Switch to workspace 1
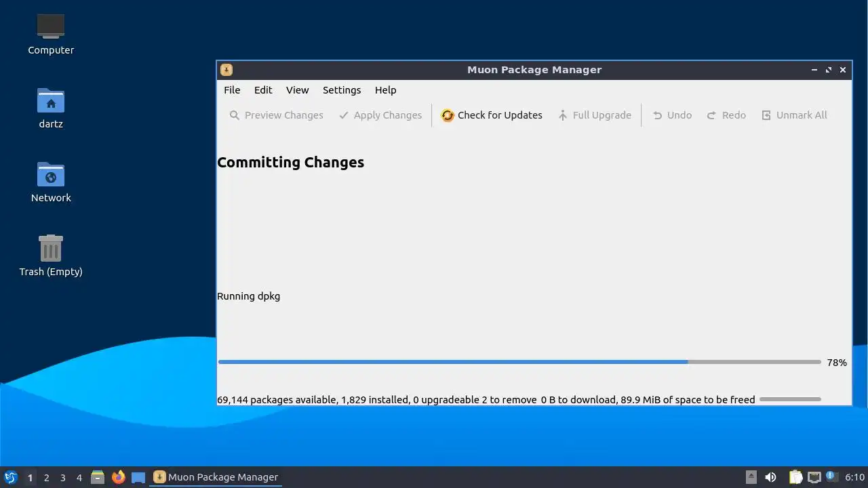The height and width of the screenshot is (488, 868). [30, 477]
